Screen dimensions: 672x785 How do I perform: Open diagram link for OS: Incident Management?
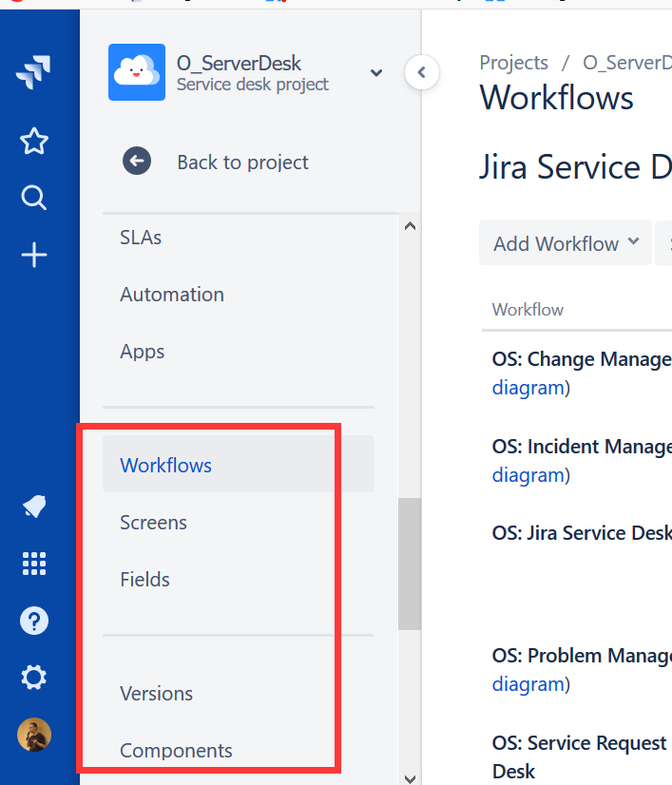tap(528, 475)
